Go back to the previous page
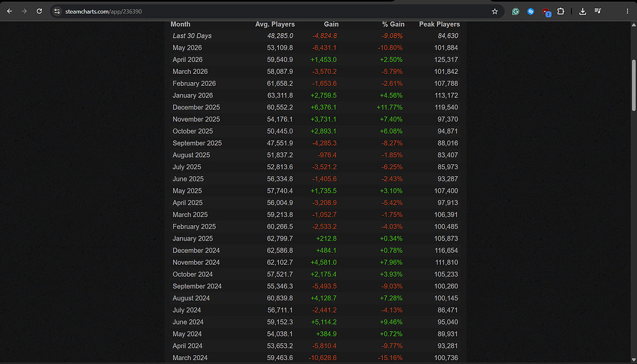This screenshot has width=637, height=364. click(x=10, y=11)
